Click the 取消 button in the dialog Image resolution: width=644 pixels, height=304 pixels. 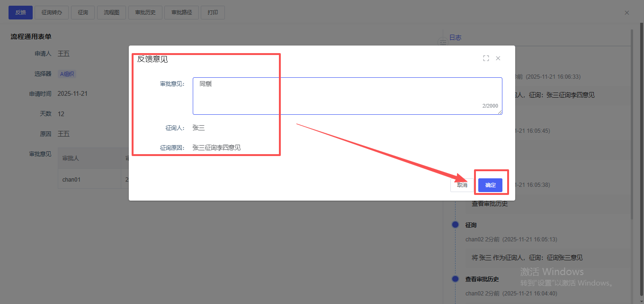462,185
